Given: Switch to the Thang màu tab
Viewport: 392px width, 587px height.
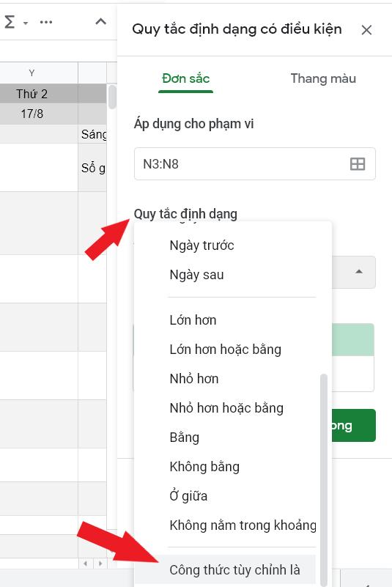Looking at the screenshot, I should pyautogui.click(x=323, y=78).
